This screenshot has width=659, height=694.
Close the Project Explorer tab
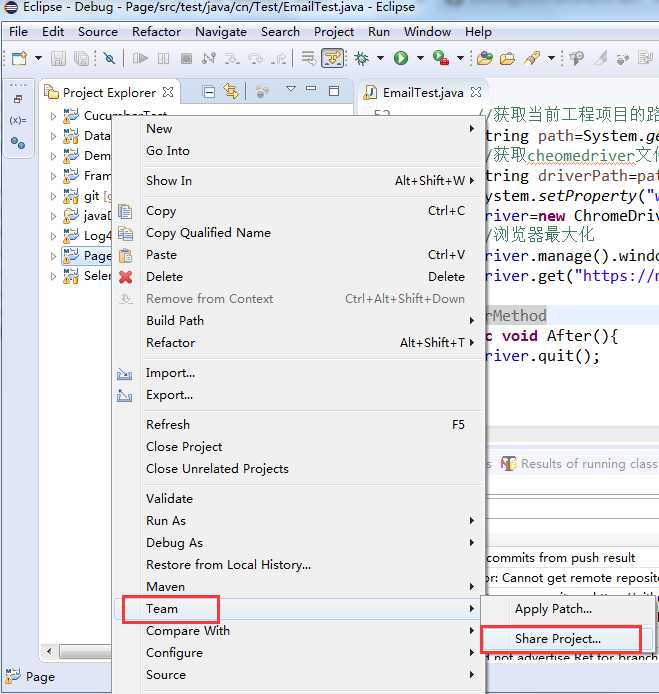(x=168, y=92)
